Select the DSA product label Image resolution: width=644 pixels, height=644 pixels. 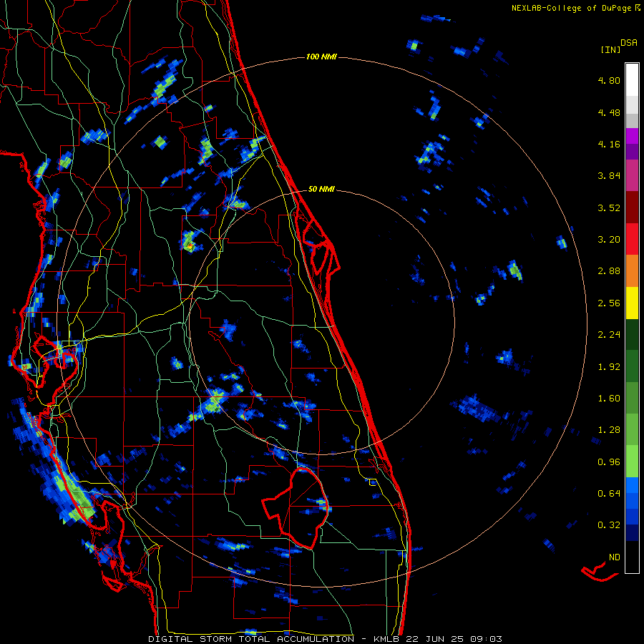point(629,43)
